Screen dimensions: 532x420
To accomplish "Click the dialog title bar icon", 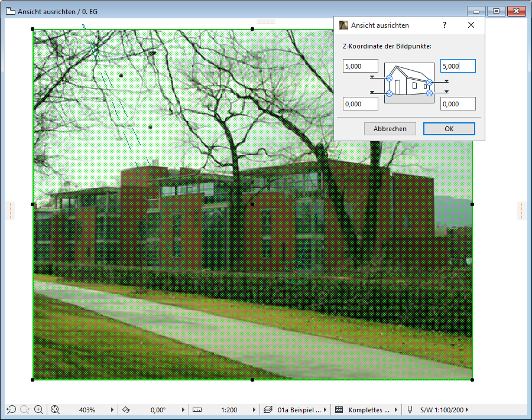I will pyautogui.click(x=343, y=25).
